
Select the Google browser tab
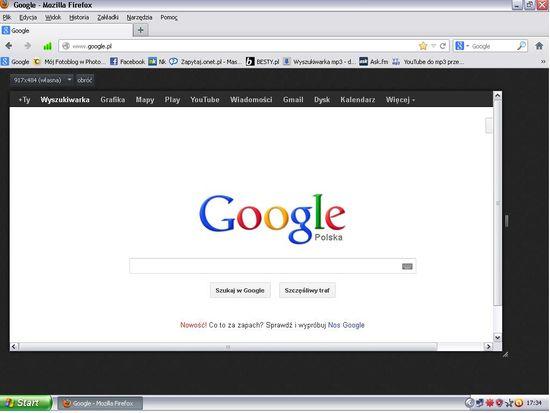pos(67,31)
